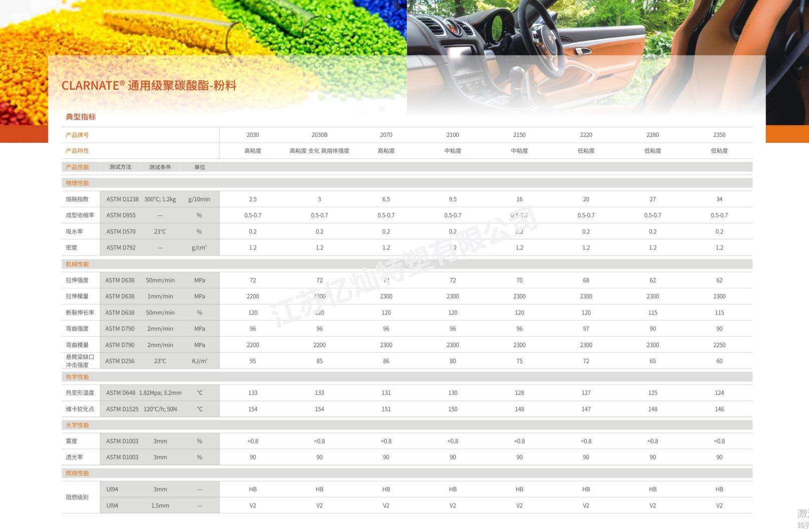Click test condition "1.82Mpa; 3.2mm"

click(160, 393)
